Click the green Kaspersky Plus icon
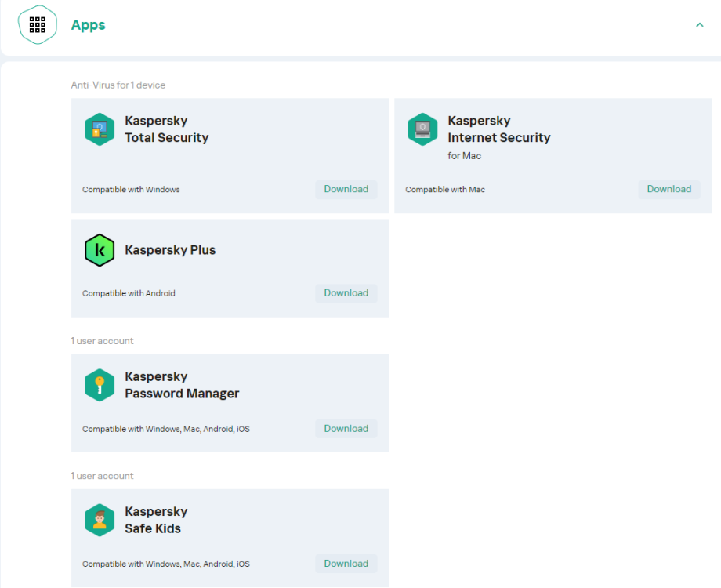This screenshot has height=588, width=721. coord(100,250)
